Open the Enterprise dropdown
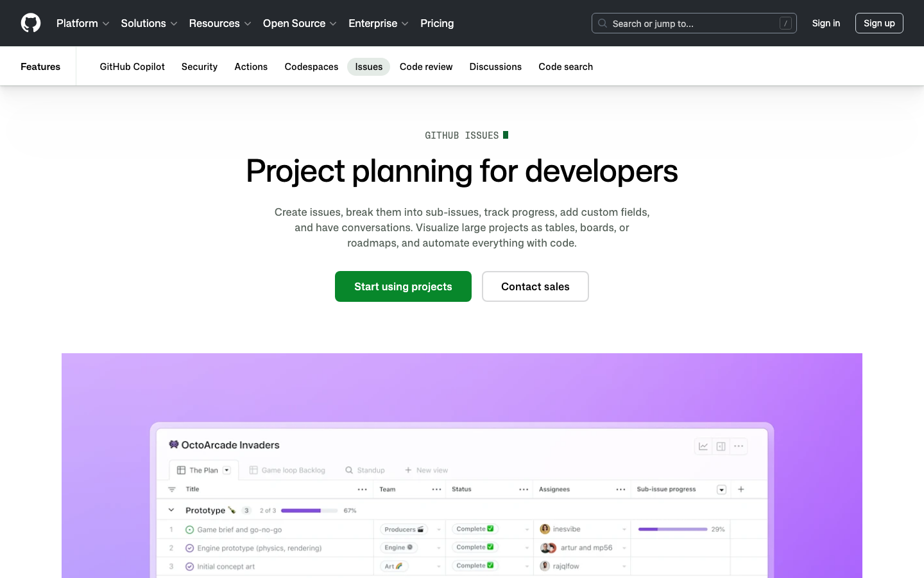924x578 pixels. pos(379,23)
